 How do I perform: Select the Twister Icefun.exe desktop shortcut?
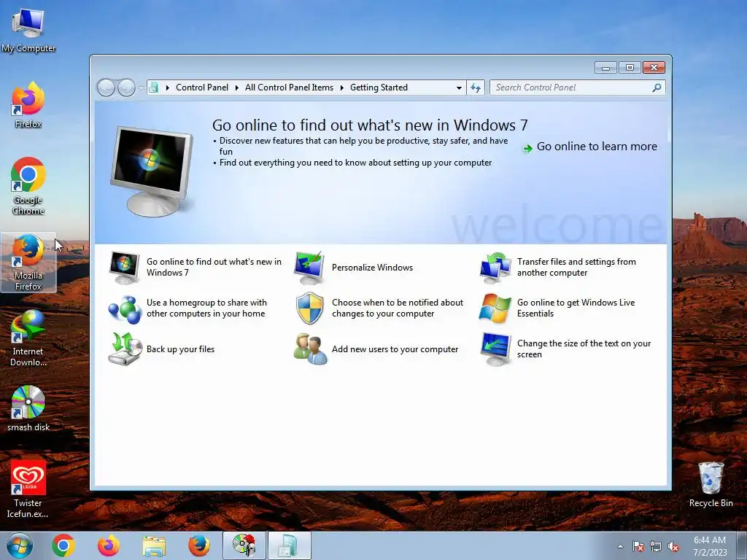[x=28, y=489]
